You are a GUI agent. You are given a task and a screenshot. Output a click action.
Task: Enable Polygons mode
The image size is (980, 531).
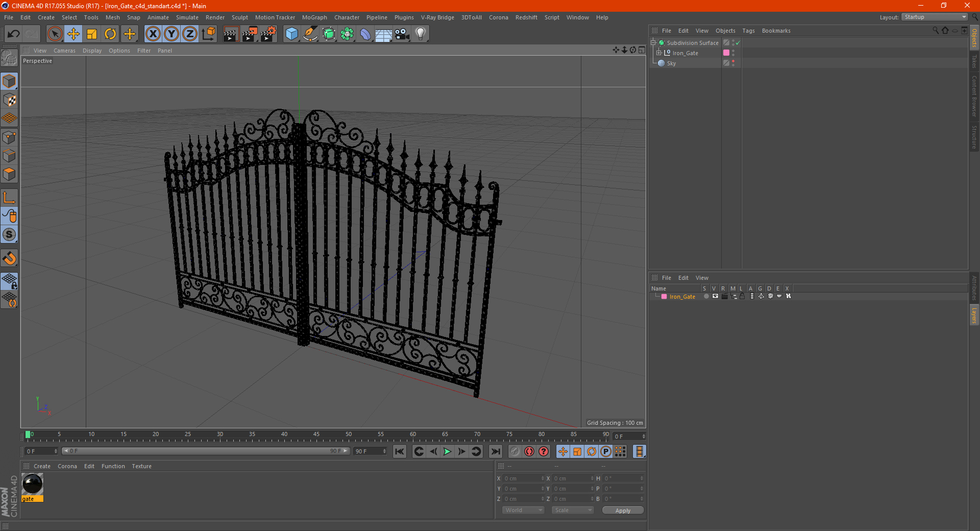click(x=9, y=174)
